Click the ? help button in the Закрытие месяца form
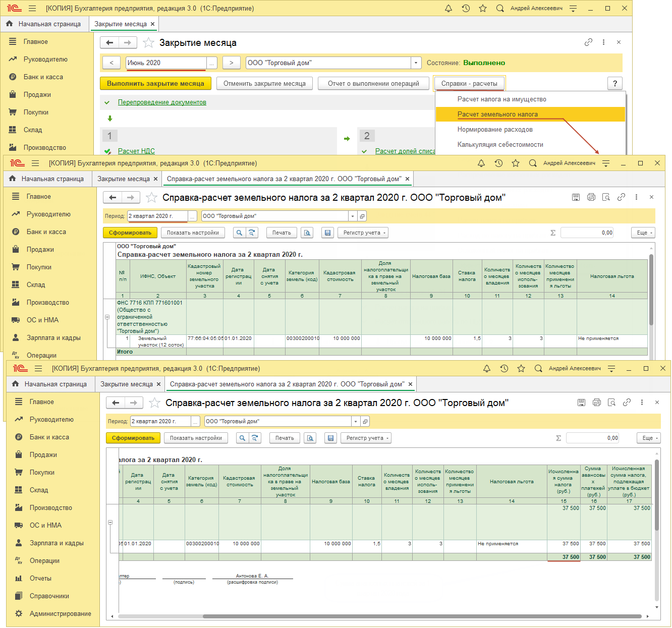This screenshot has width=672, height=628. [x=615, y=84]
